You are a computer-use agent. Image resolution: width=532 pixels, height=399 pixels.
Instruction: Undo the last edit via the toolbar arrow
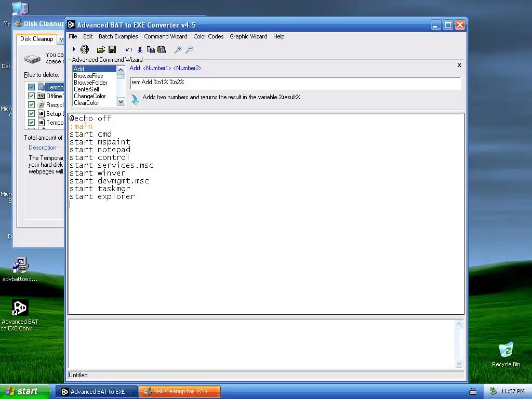(129, 49)
